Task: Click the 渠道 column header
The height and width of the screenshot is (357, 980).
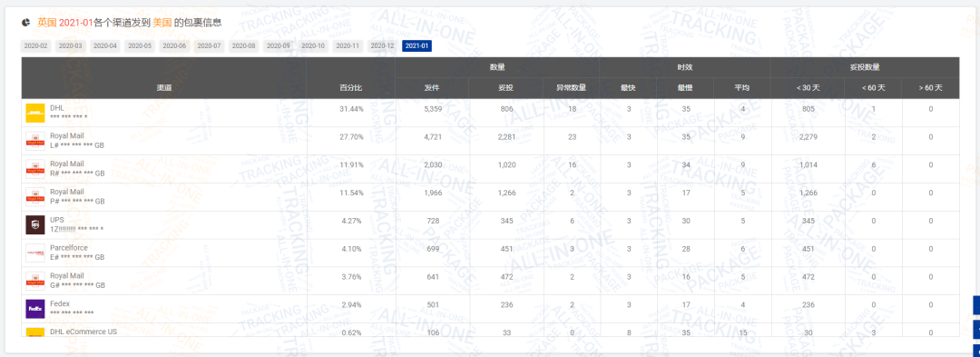Action: (163, 88)
